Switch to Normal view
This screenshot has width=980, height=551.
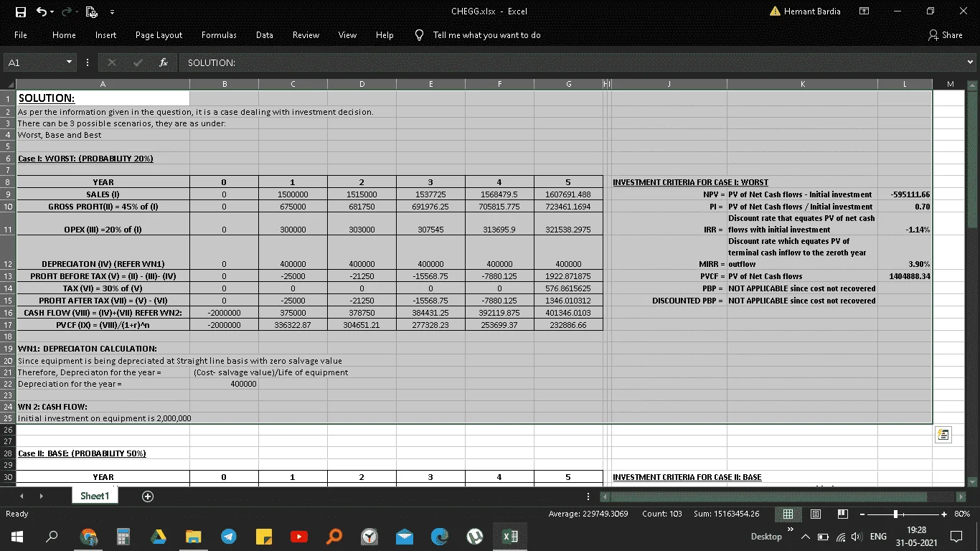coord(788,514)
